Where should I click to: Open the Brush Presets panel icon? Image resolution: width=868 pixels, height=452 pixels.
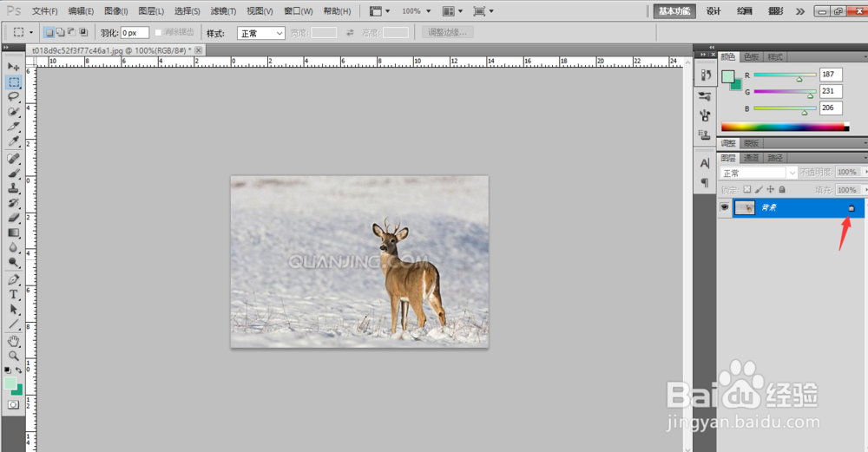click(x=705, y=96)
